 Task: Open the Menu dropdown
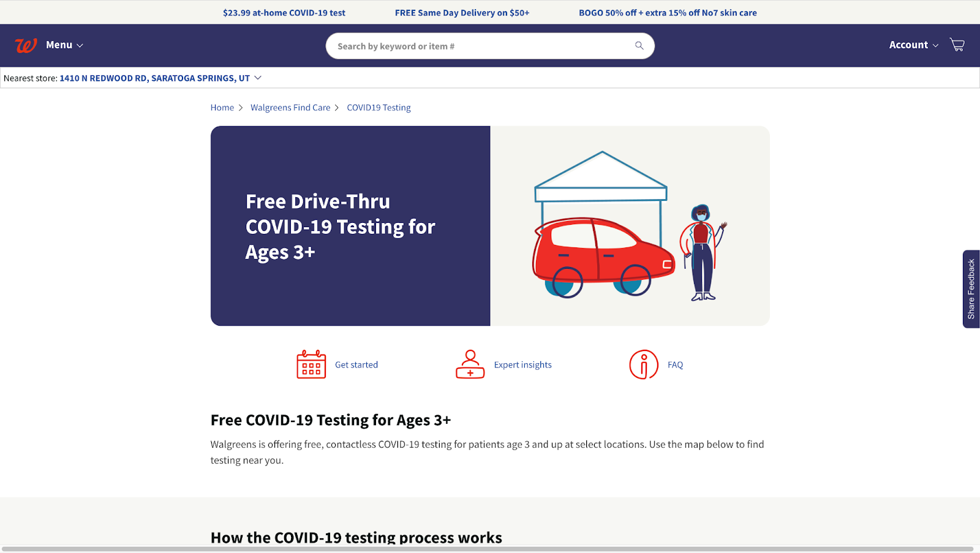(64, 45)
